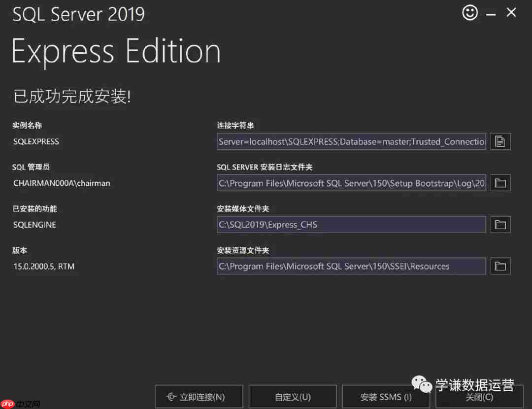The width and height of the screenshot is (532, 409).
Task: Select the CHAIRMAN000A\chairman admin text
Action: [62, 183]
